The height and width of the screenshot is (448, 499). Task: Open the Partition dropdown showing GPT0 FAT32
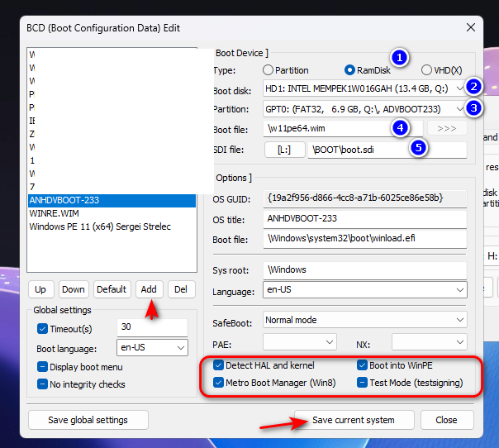pyautogui.click(x=364, y=109)
